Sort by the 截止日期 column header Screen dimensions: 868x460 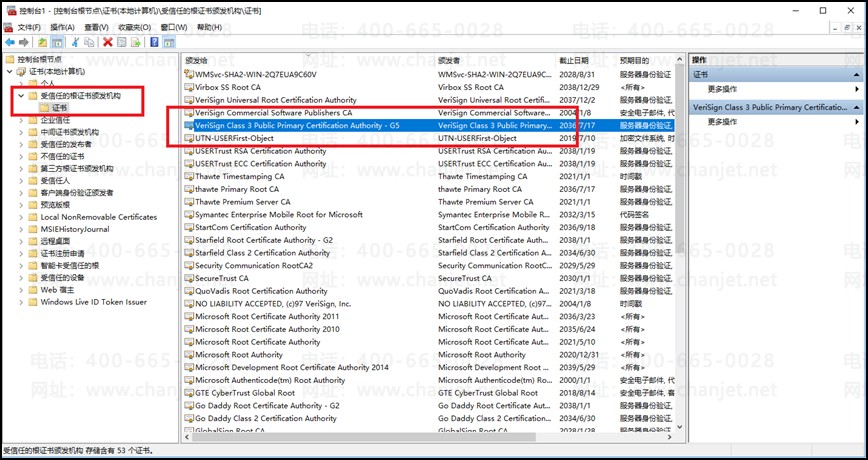pyautogui.click(x=587, y=60)
